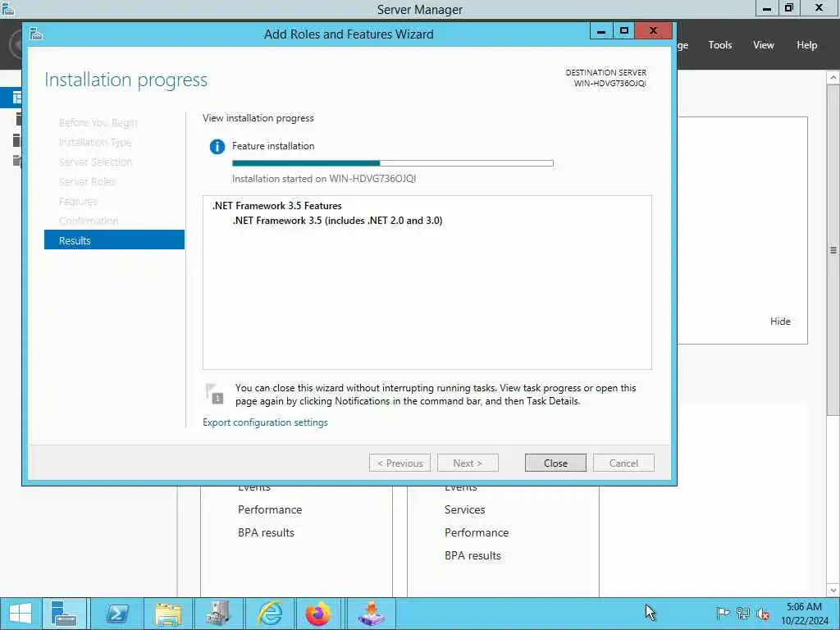840x630 pixels.
Task: Click the Cancel button in the wizard
Action: coord(623,463)
